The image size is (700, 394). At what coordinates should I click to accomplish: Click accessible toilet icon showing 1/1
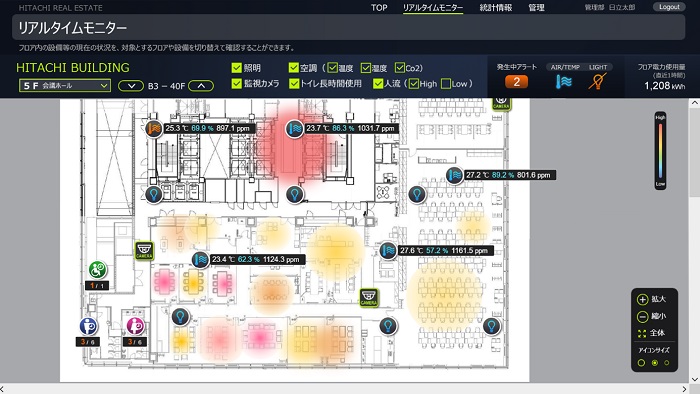pos(97,270)
